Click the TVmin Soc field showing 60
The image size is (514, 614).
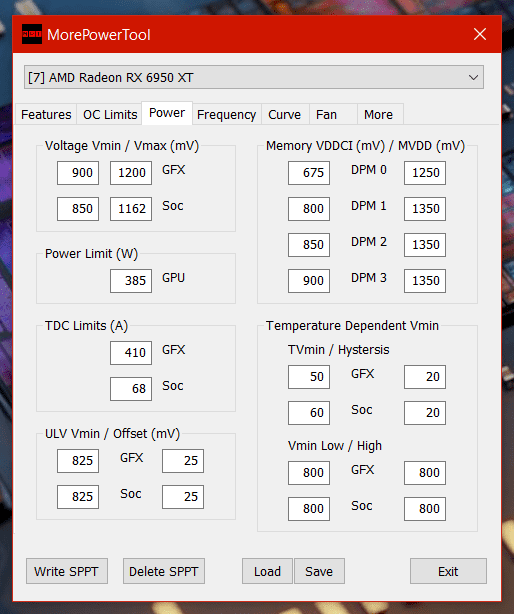click(309, 413)
